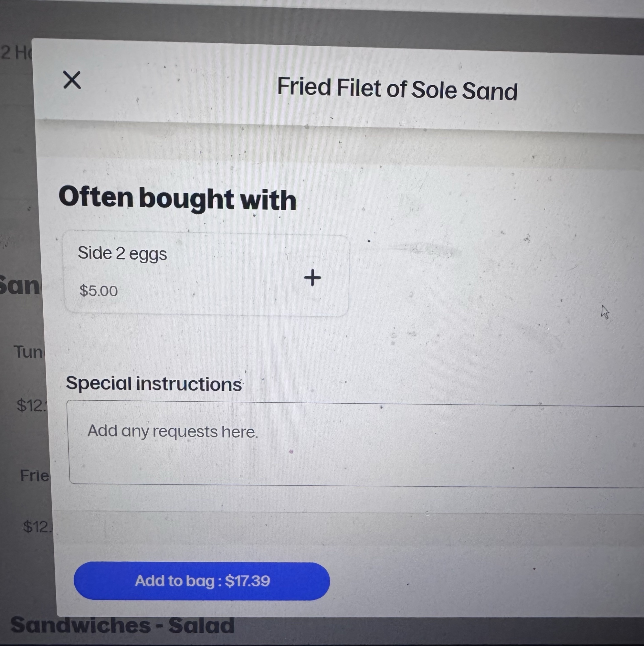Screen dimensions: 644x646
Task: Click the Add any requests here placeholder
Action: coord(173,431)
